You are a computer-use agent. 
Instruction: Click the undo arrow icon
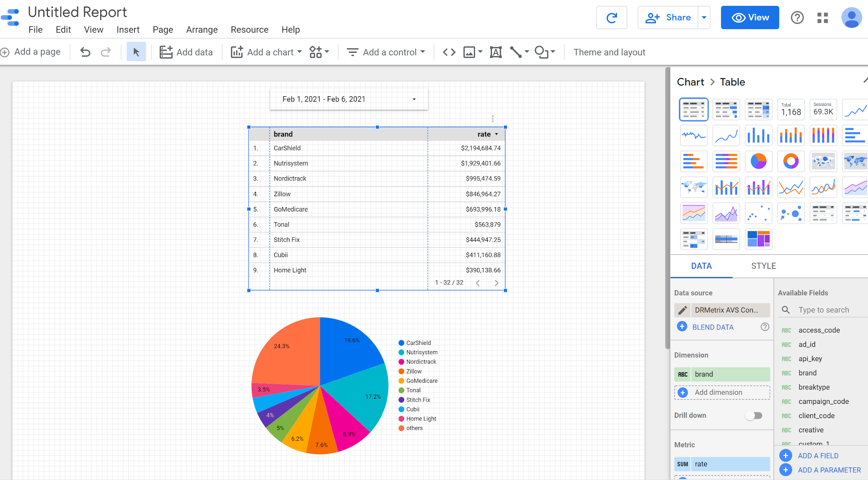tap(85, 52)
